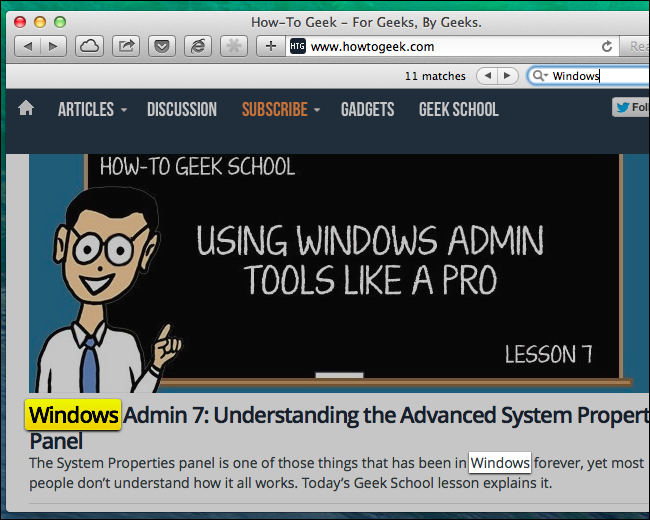Go forward with Safari's forward arrow
650x520 pixels.
point(53,46)
